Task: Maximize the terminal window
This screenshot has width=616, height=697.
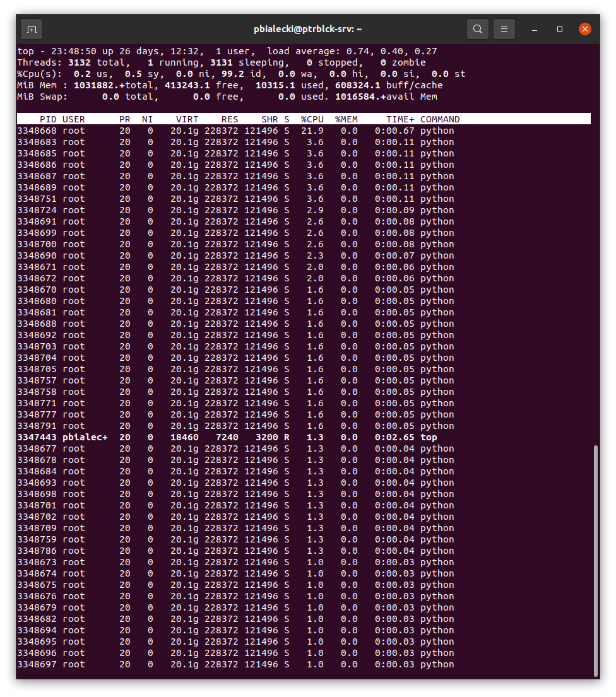Action: click(x=559, y=29)
